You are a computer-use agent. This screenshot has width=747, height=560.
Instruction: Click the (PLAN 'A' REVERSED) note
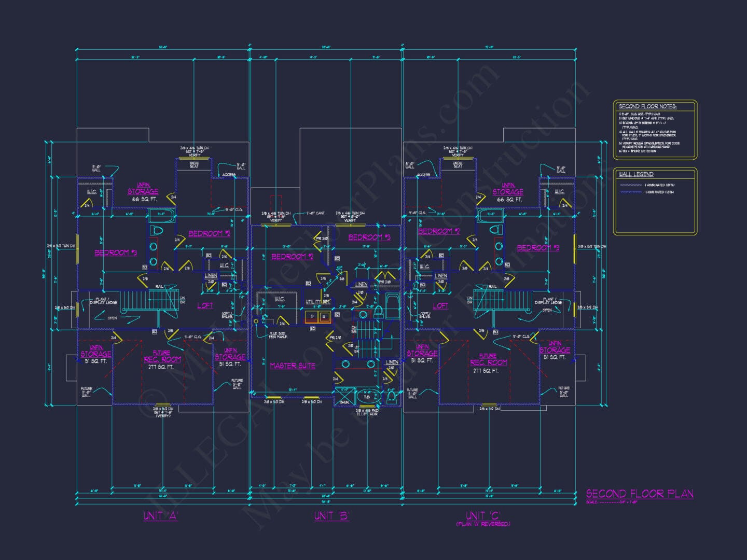(x=483, y=524)
